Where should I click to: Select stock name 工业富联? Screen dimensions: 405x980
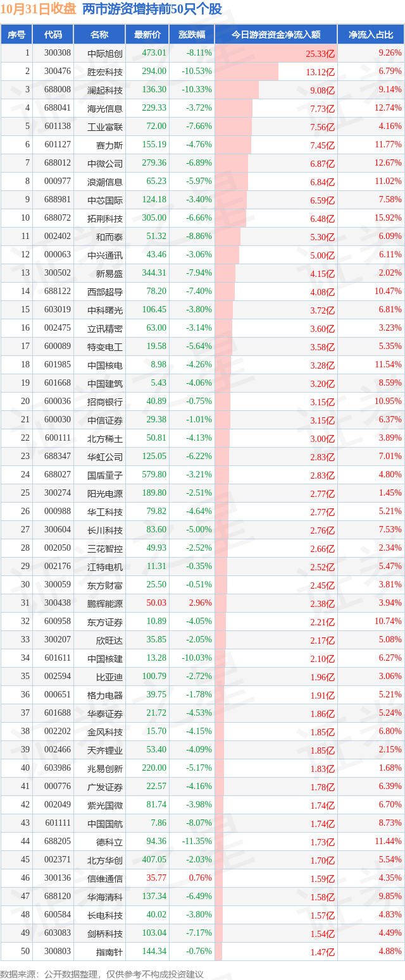(105, 127)
